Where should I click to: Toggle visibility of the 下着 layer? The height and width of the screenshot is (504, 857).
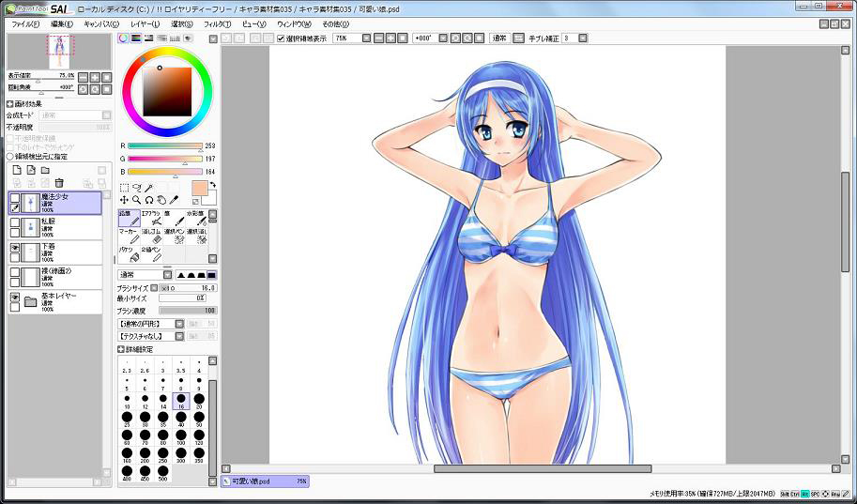click(x=15, y=247)
